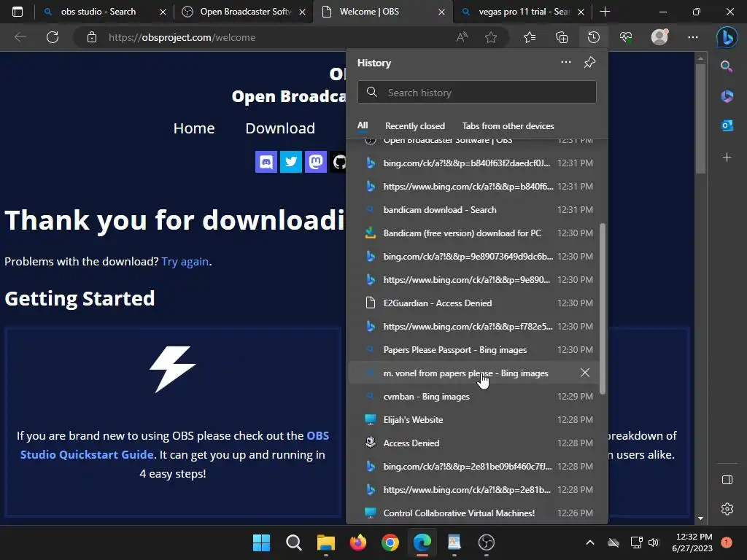Open the OBS Studio Quickstart Guide link

174,445
